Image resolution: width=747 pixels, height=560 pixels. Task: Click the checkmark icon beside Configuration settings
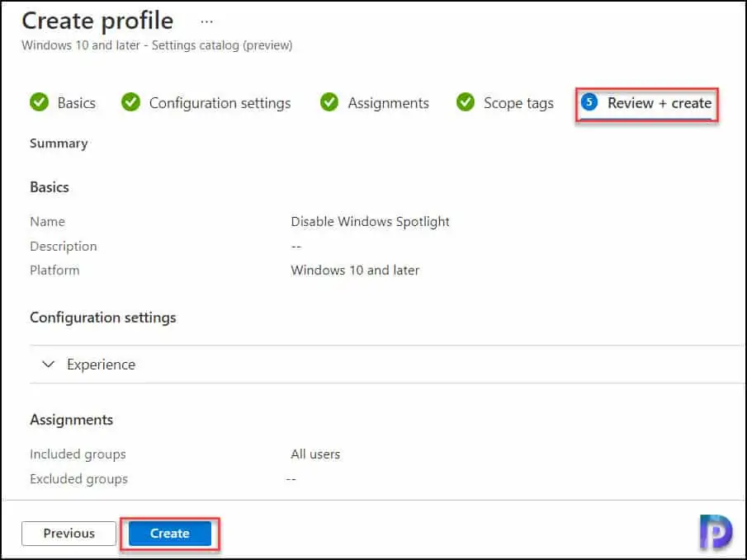point(130,102)
